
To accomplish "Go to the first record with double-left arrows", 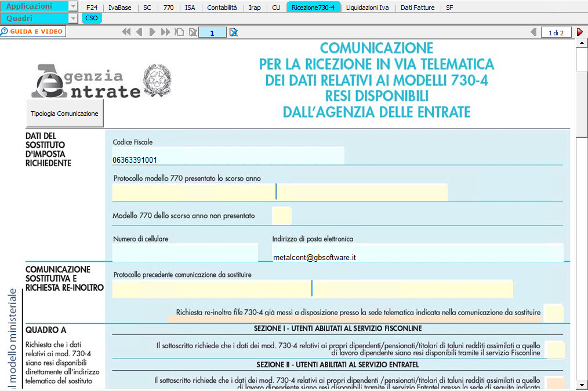I will pyautogui.click(x=126, y=32).
